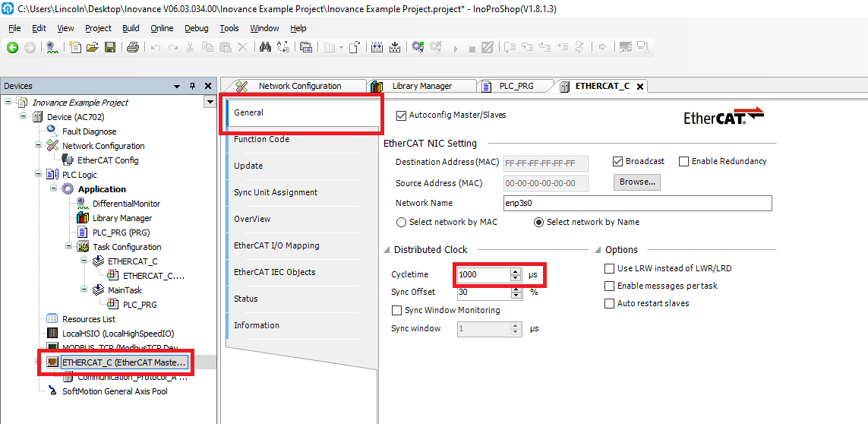The height and width of the screenshot is (424, 868).
Task: Increase Cycletime with the up spinner
Action: click(x=516, y=271)
